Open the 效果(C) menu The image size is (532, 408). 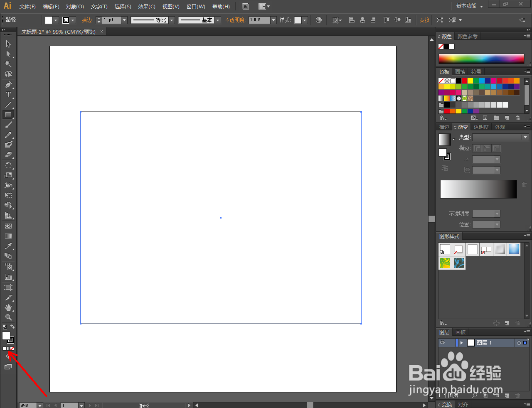(x=147, y=7)
